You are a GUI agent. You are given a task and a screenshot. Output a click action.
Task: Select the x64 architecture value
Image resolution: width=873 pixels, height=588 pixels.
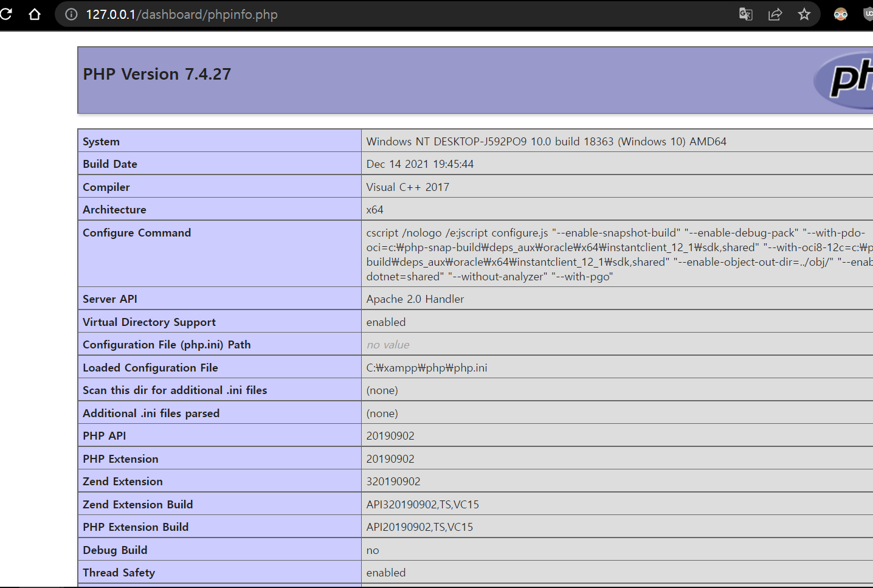(374, 210)
